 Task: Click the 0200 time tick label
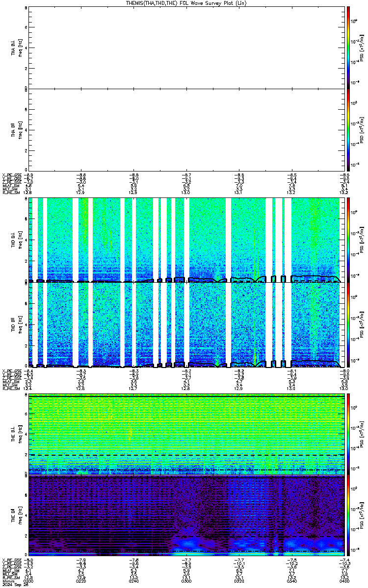pos(29,580)
